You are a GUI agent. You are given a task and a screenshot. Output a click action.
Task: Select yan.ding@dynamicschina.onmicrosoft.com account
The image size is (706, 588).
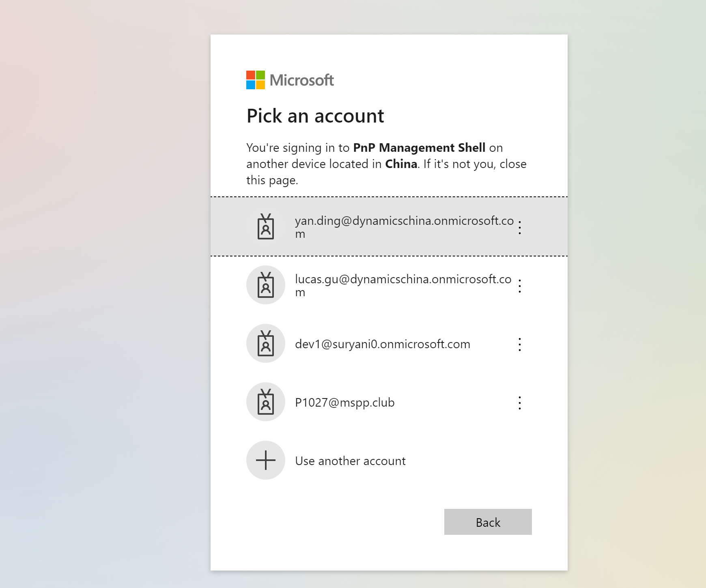click(x=389, y=226)
